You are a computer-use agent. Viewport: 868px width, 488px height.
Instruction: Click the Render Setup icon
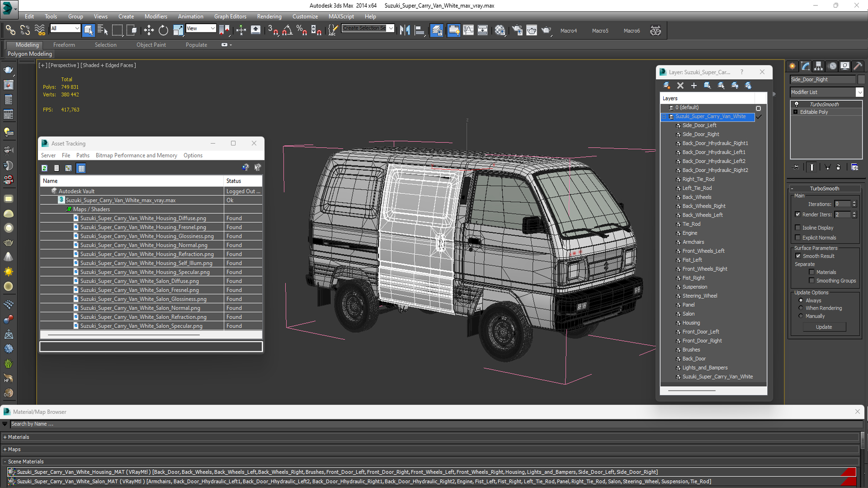coord(517,30)
